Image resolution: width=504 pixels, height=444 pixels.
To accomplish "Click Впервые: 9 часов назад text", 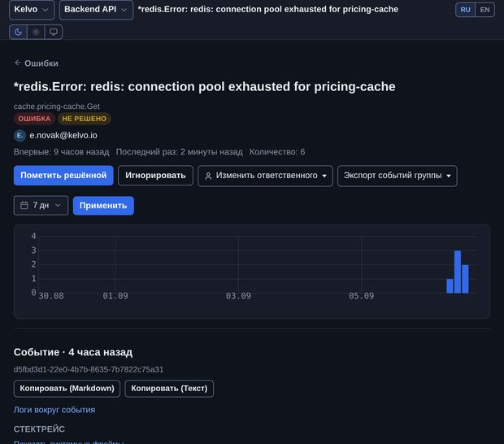I will [62, 152].
